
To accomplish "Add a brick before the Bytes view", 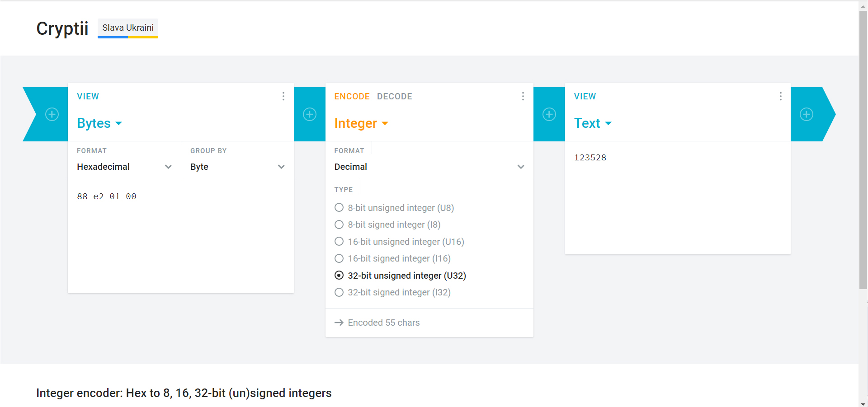I will tap(52, 114).
